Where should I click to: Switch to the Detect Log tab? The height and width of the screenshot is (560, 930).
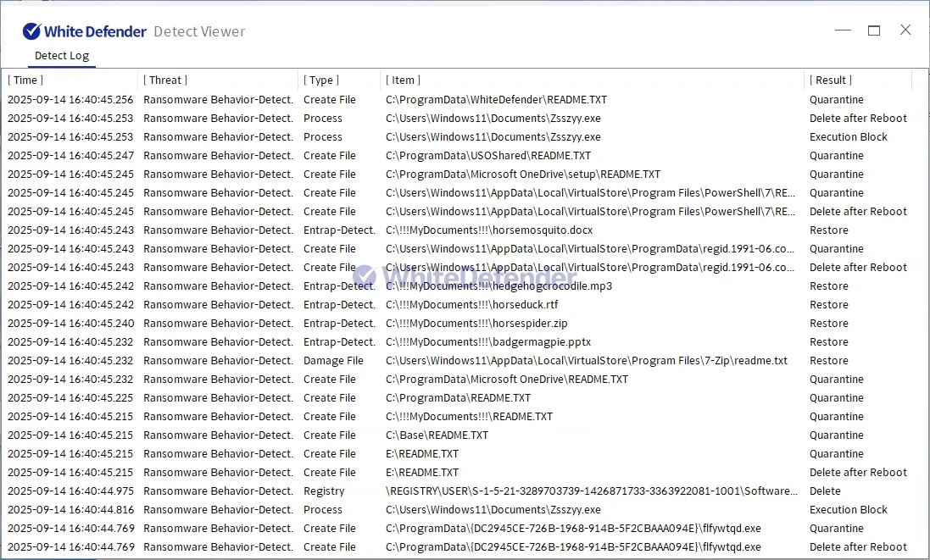coord(61,56)
